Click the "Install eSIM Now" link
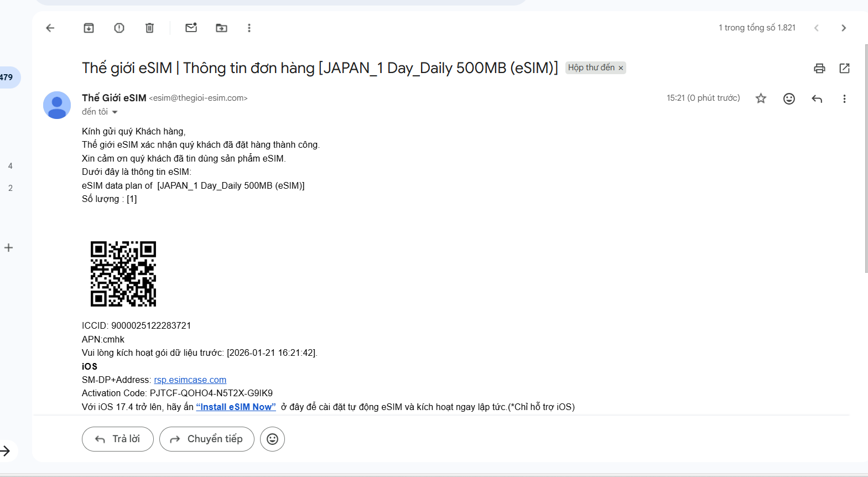Screen dimensions: 868x477 pyautogui.click(x=236, y=407)
